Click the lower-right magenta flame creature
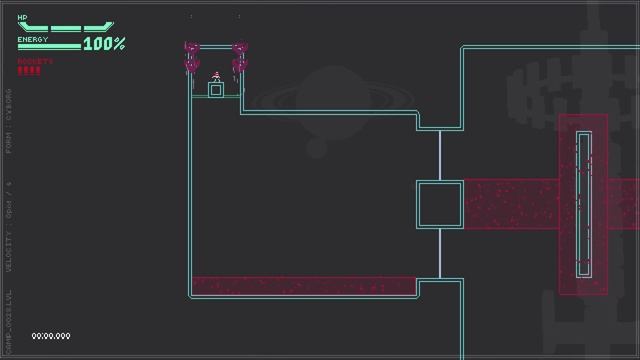Viewport: 640px width, 360px height. [x=240, y=64]
